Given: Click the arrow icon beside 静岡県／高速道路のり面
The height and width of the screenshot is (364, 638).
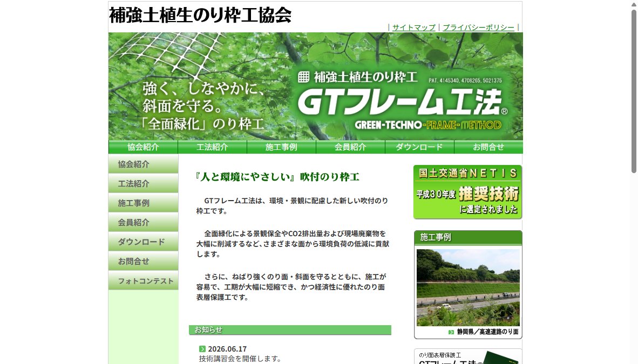Looking at the screenshot, I should pyautogui.click(x=451, y=332).
